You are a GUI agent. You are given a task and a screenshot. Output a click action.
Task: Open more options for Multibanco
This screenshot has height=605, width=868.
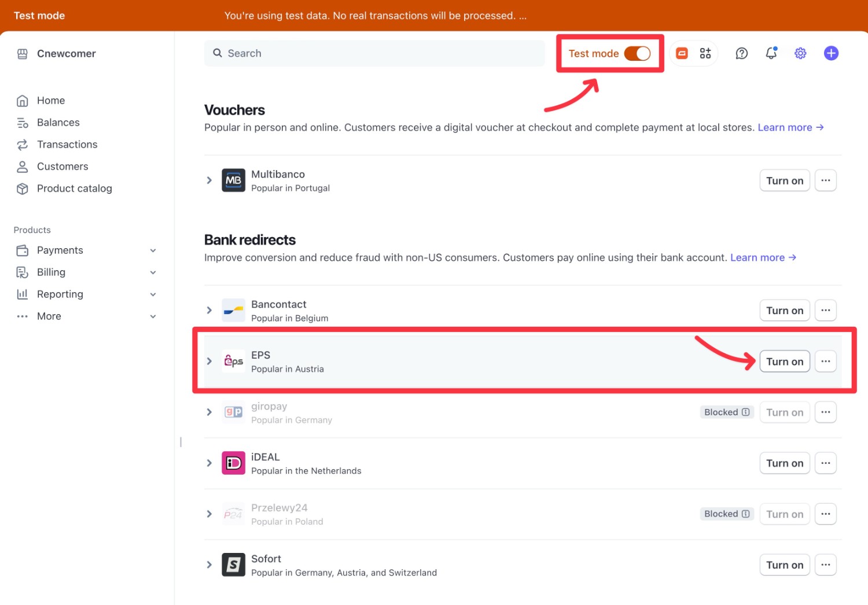point(826,180)
